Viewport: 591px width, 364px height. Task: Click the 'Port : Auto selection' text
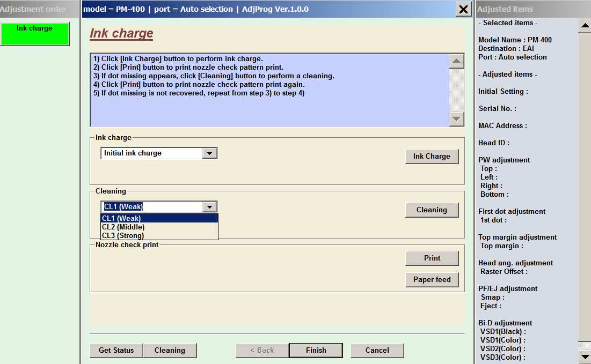pos(513,57)
